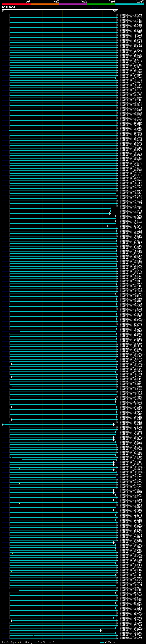Pick hit label UniRef100_B9ELV5
The height and width of the screenshot is (644, 146).
click(x=131, y=638)
